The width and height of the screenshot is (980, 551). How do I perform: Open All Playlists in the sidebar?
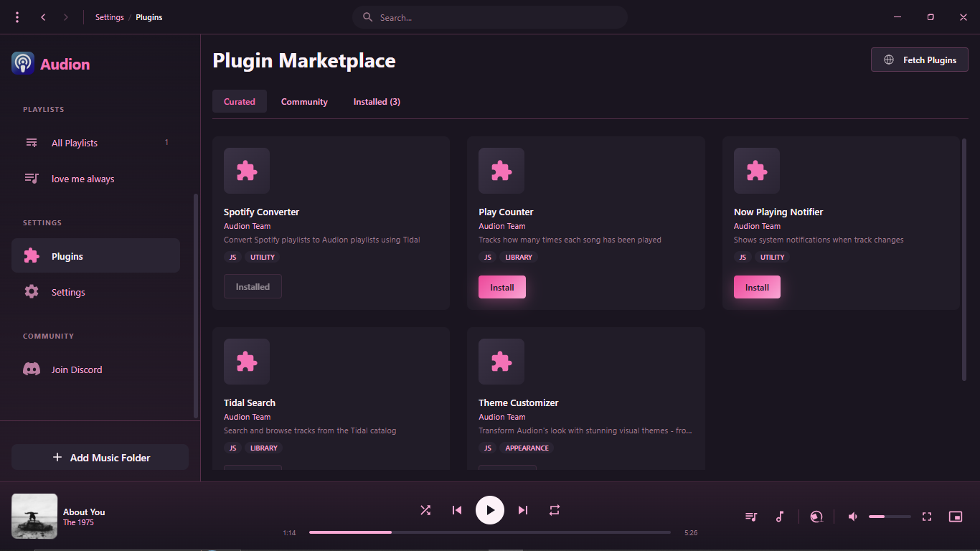click(95, 143)
